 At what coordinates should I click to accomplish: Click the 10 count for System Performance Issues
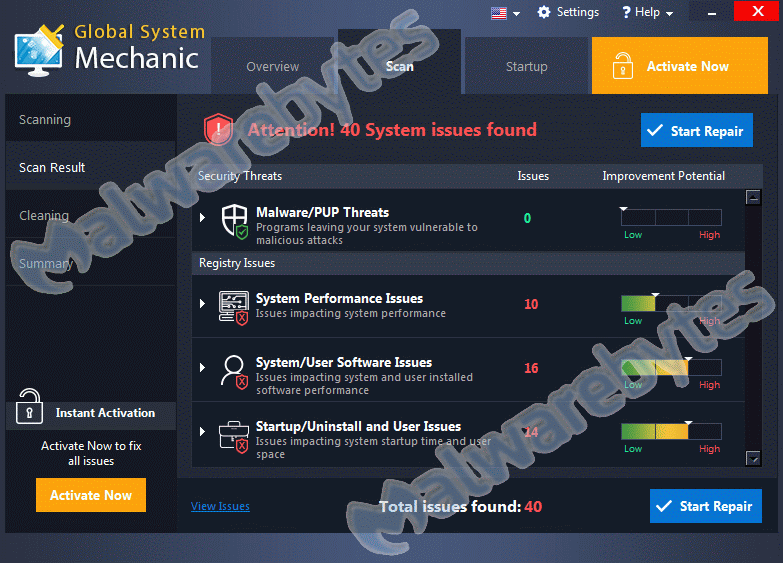[531, 304]
